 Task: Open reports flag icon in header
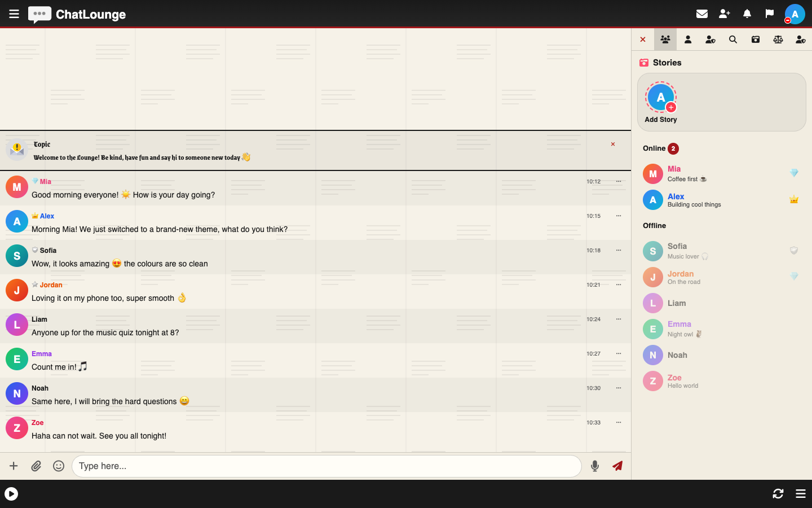click(770, 14)
